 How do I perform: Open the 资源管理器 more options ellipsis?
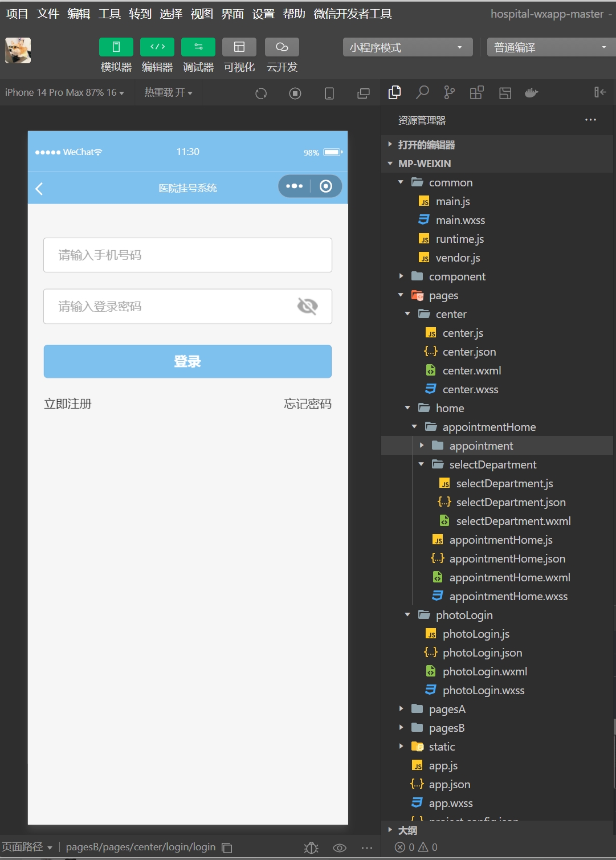point(591,120)
